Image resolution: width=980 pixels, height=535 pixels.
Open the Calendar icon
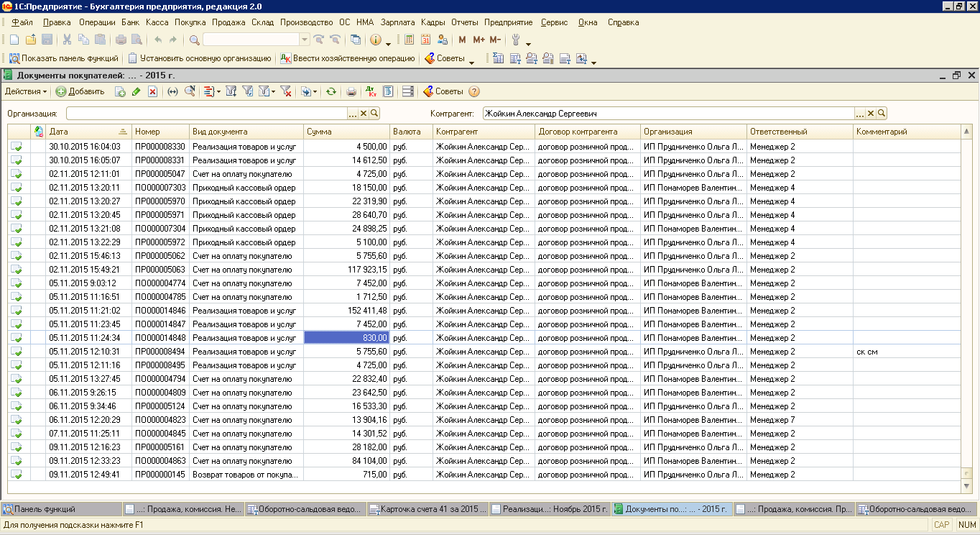coord(425,40)
